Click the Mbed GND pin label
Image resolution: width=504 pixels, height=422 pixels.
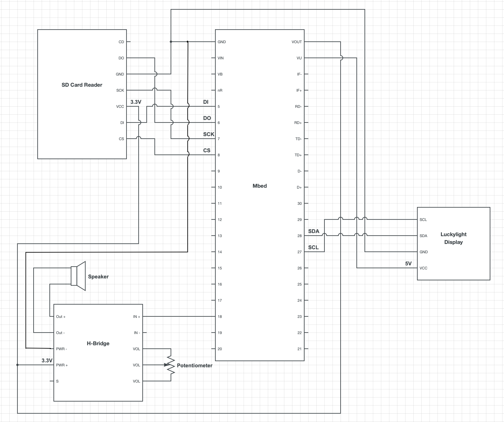click(x=222, y=42)
